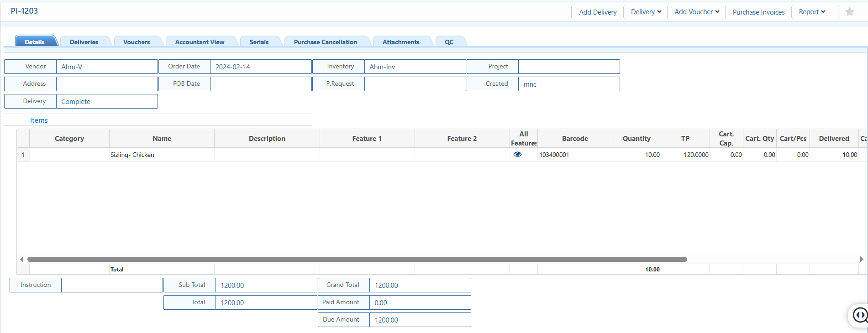
Task: Click the empty Project field
Action: click(x=569, y=67)
